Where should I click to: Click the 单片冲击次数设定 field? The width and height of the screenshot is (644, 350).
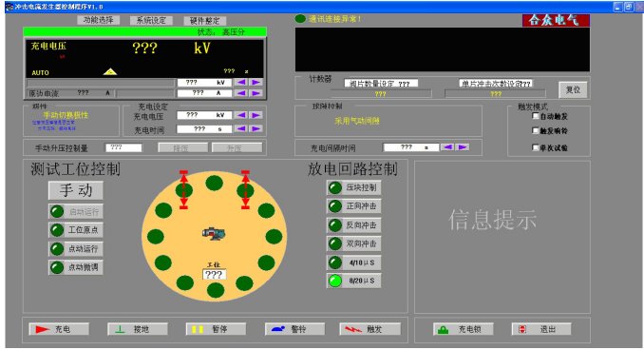pyautogui.click(x=496, y=84)
